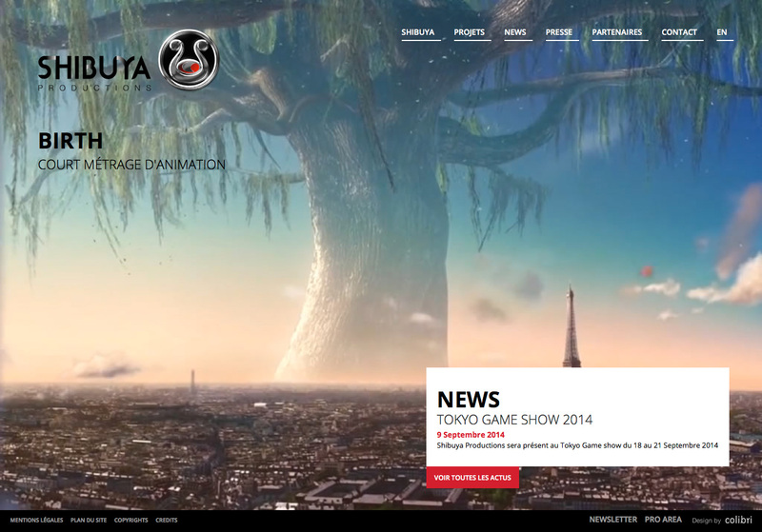
Task: View the Credits footer link
Action: tap(167, 521)
